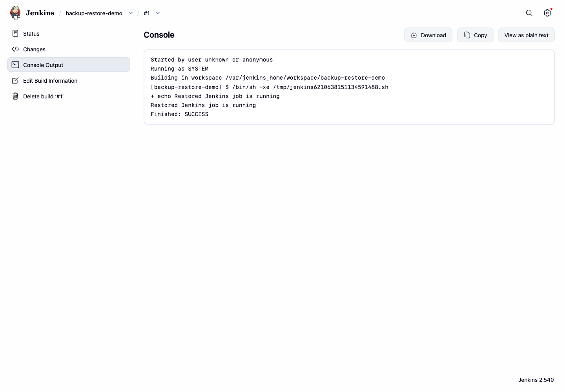Expand the backup-restore-demo breadcrumb dropdown
Viewport: 565px width, 392px height.
tap(131, 13)
